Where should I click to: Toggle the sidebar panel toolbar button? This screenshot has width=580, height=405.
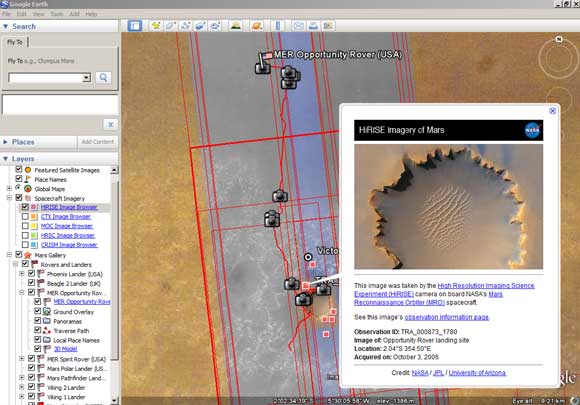[x=135, y=26]
